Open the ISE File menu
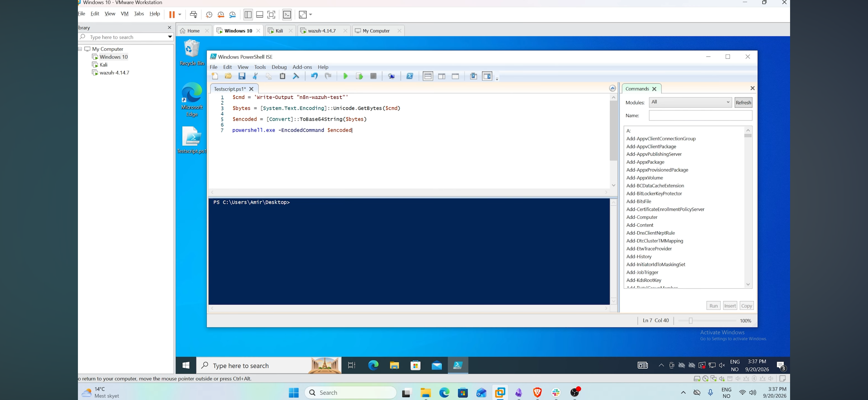868x400 pixels. 214,67
